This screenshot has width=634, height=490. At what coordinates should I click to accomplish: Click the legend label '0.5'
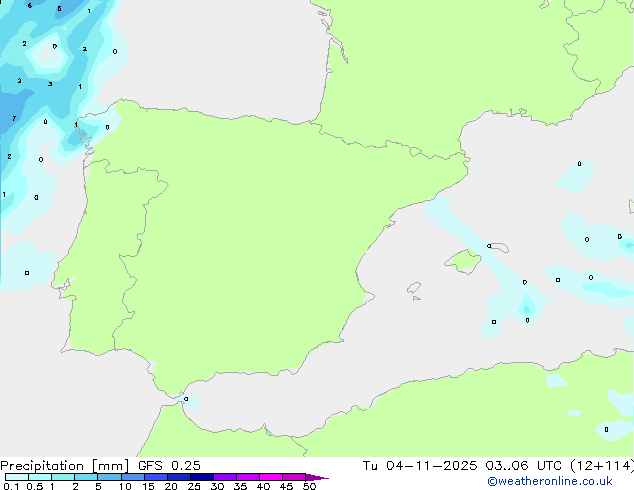point(34,486)
